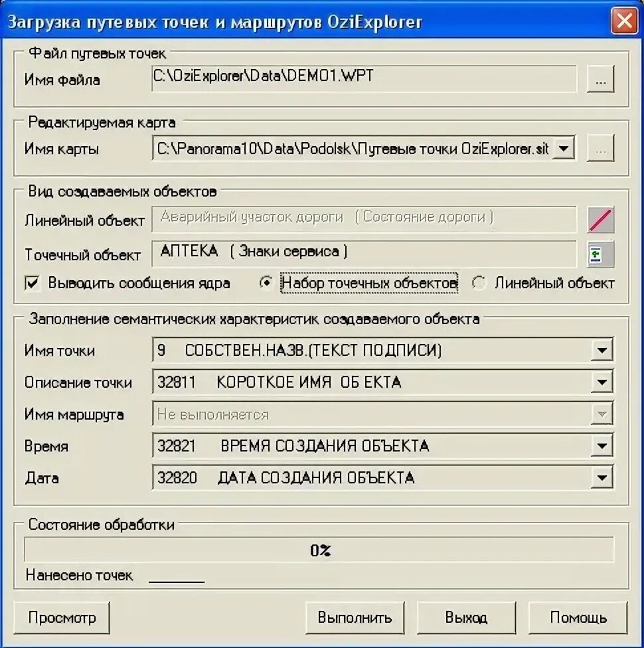Click the Точечный объект field showing АПТЕКА
Viewport: 644px width, 648px height.
(364, 254)
